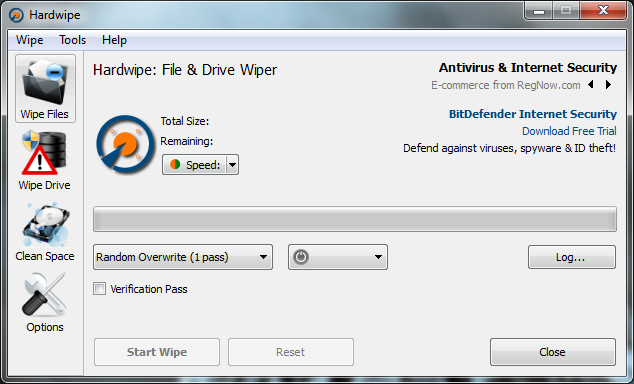Expand the Speed dropdown arrow
634x384 pixels.
coord(232,165)
